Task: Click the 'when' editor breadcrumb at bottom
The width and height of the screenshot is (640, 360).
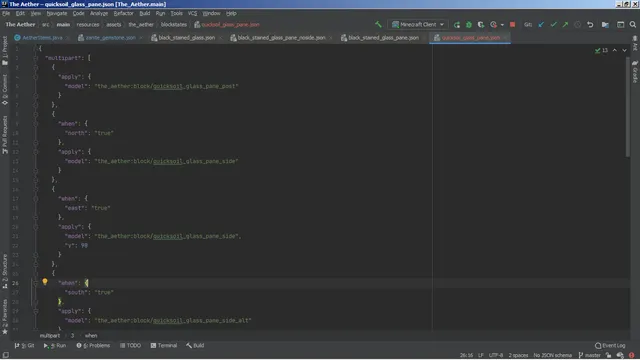Action: tap(91, 336)
